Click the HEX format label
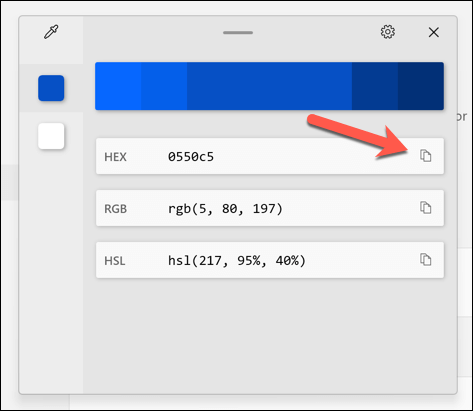This screenshot has height=411, width=473. point(115,157)
